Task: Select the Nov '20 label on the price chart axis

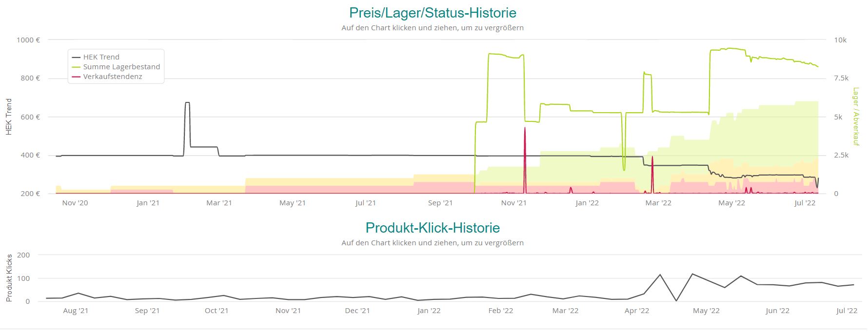Action: [75, 203]
